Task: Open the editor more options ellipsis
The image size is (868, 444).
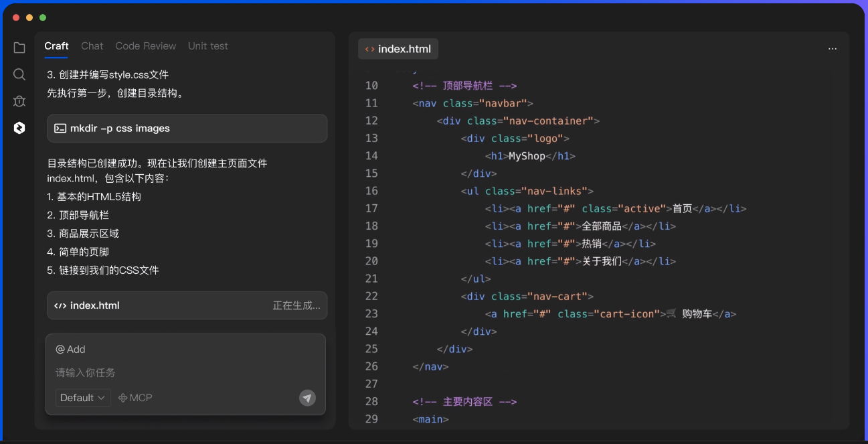Action: 832,49
